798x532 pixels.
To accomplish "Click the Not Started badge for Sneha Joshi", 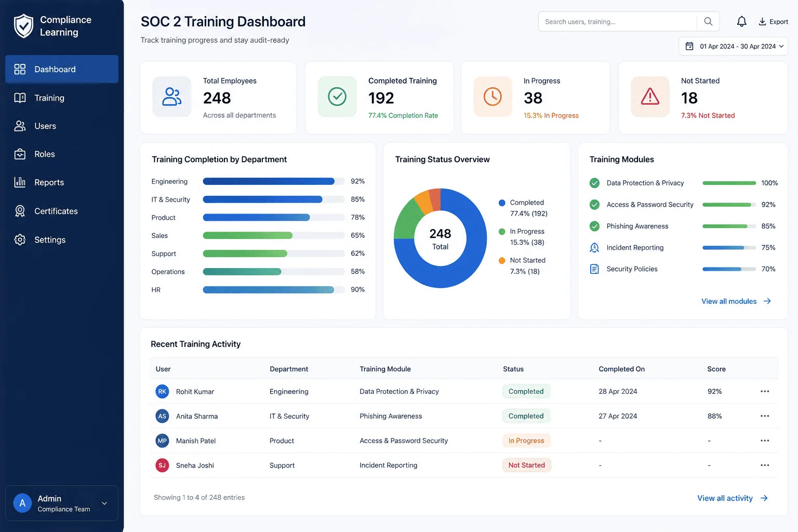I will pos(526,465).
